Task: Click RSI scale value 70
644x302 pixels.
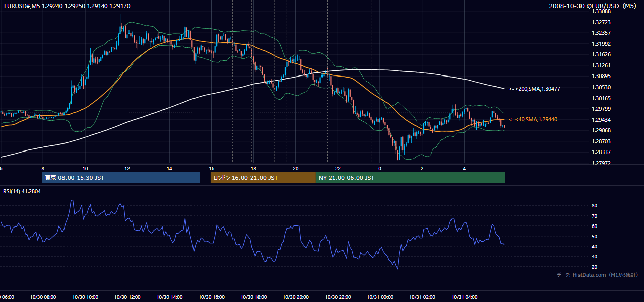Action: pyautogui.click(x=595, y=216)
